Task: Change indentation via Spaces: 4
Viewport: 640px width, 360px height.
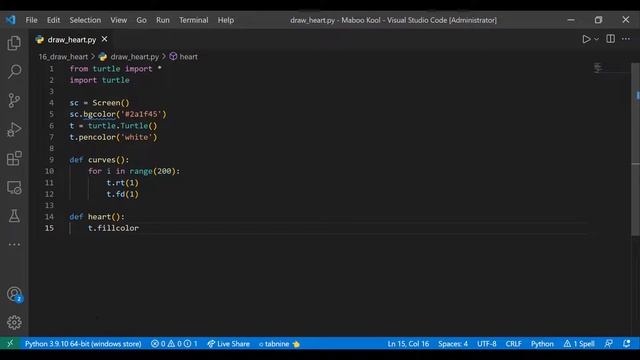Action: (453, 344)
